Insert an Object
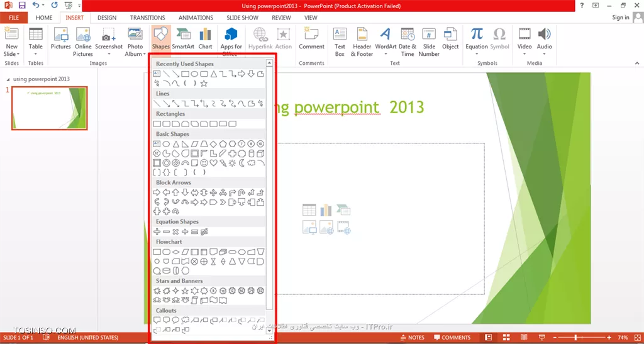The image size is (644, 344). click(450, 38)
